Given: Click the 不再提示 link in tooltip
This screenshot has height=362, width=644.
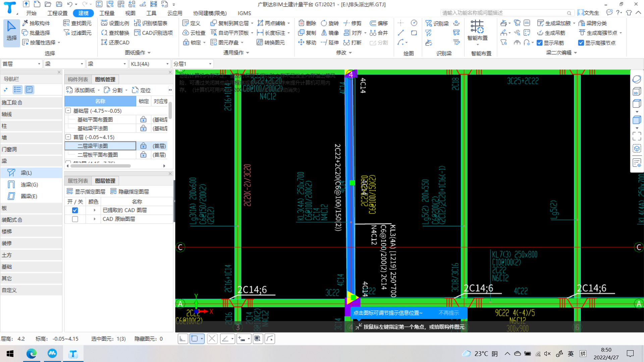Looking at the screenshot, I should (x=448, y=313).
